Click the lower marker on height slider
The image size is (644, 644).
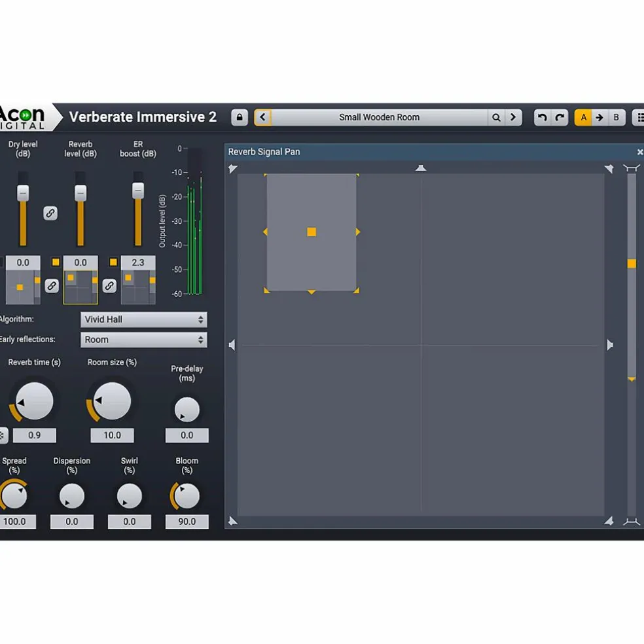tap(632, 380)
